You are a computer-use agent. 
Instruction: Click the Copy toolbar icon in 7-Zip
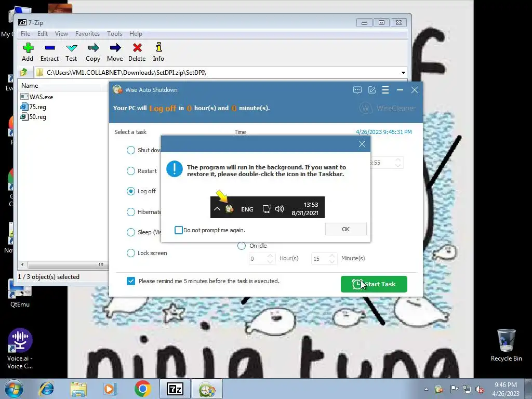click(93, 51)
